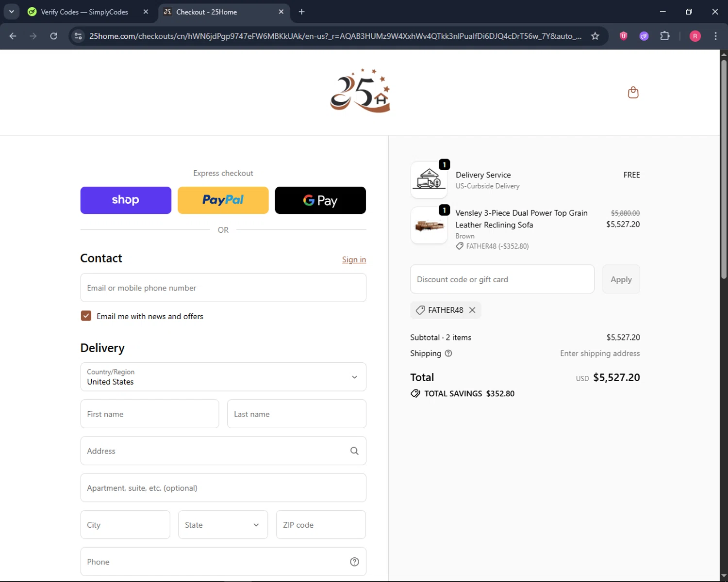Click the Discount code or gift card field
This screenshot has width=728, height=582.
(x=502, y=279)
